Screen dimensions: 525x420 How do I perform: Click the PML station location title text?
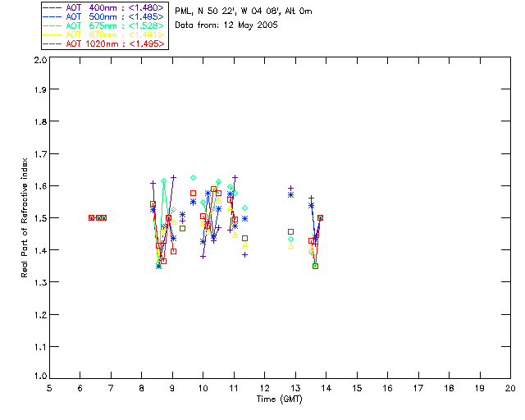point(244,11)
